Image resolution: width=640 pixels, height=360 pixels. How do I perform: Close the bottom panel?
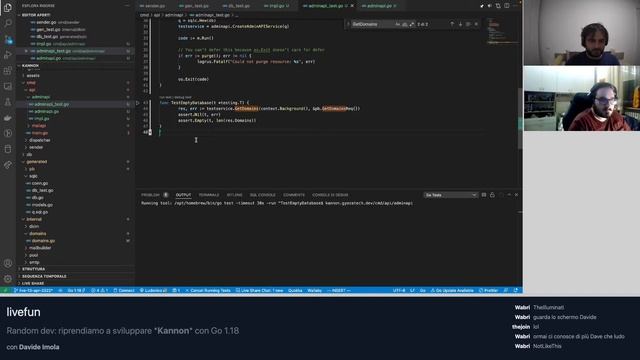[516, 195]
